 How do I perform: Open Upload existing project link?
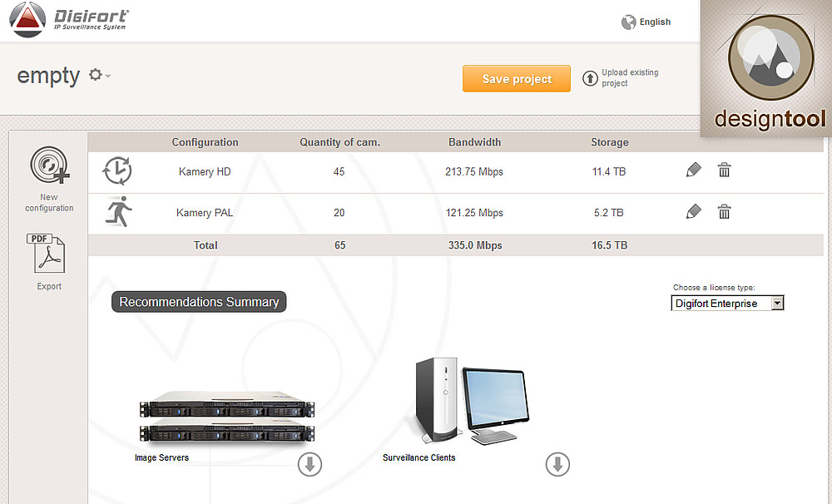[630, 78]
